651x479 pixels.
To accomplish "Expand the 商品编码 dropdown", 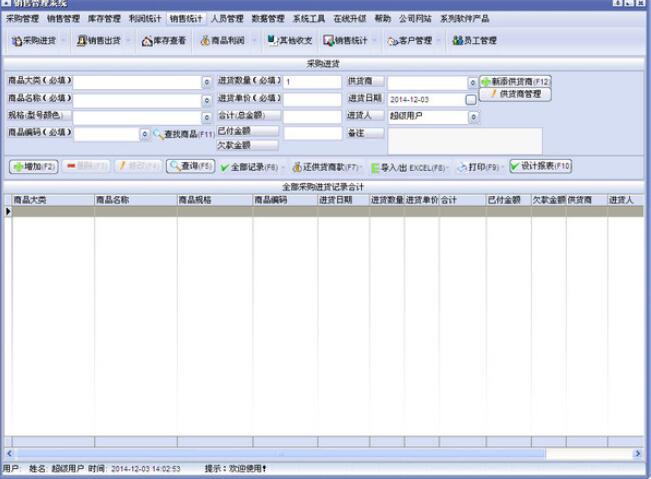I will [144, 134].
